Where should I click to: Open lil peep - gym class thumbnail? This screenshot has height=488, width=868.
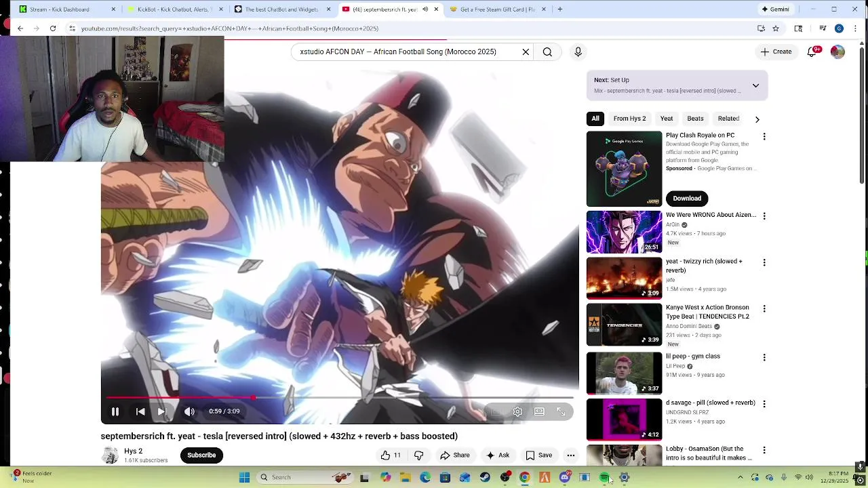pos(624,373)
